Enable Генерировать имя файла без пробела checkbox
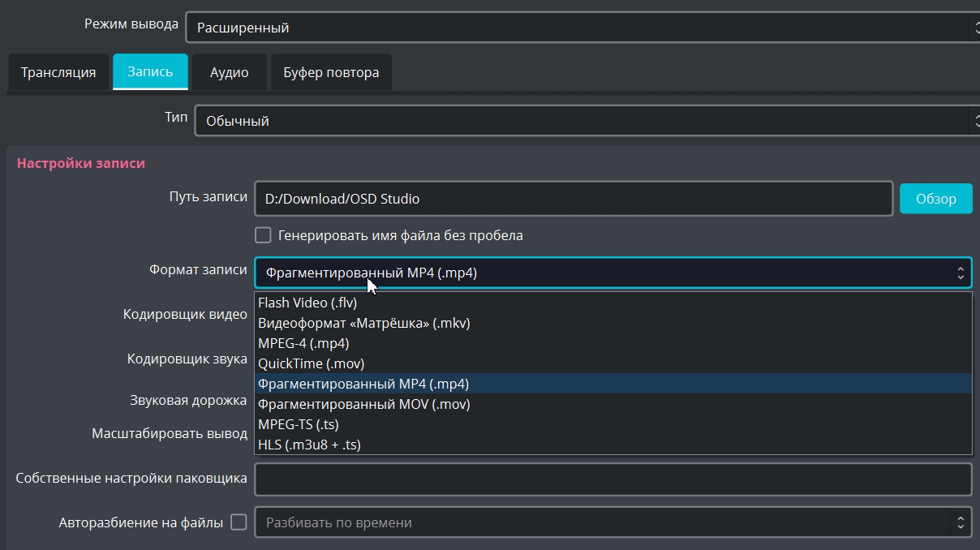Viewport: 980px width, 550px height. coord(263,235)
